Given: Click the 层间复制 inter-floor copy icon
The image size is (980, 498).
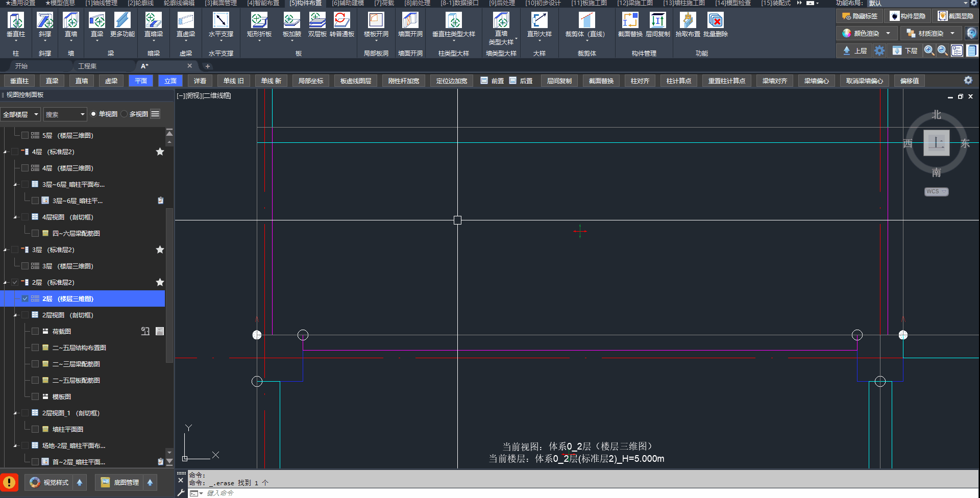Looking at the screenshot, I should point(657,21).
